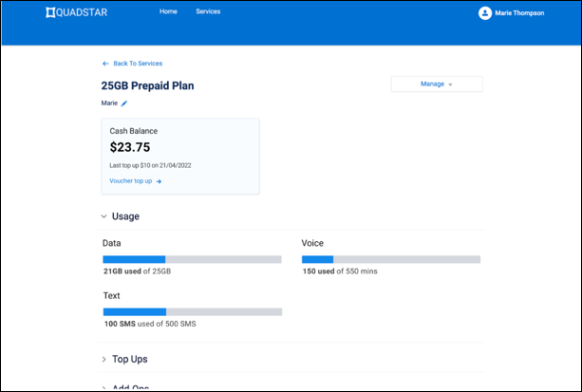Viewport: 582px width, 392px height.
Task: Click the Quadstar logo
Action: (77, 12)
